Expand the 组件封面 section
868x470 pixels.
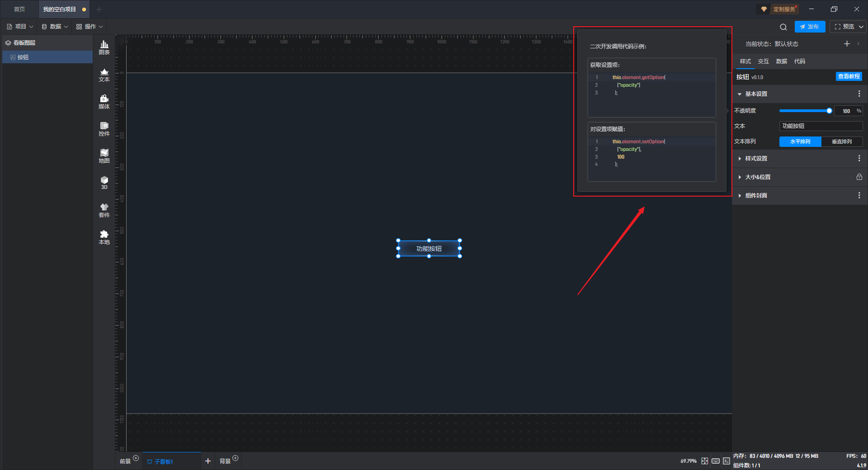[756, 196]
